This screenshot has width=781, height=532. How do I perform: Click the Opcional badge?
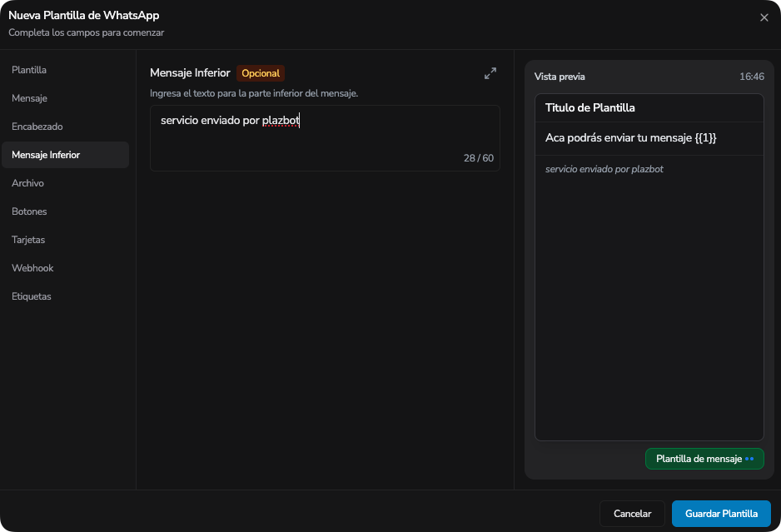tap(261, 73)
